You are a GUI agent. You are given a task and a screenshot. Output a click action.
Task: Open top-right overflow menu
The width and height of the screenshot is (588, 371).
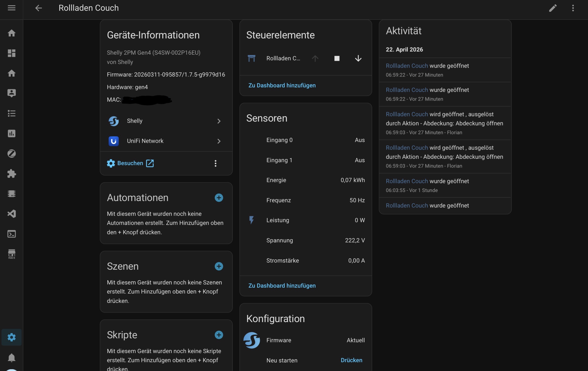(x=573, y=8)
